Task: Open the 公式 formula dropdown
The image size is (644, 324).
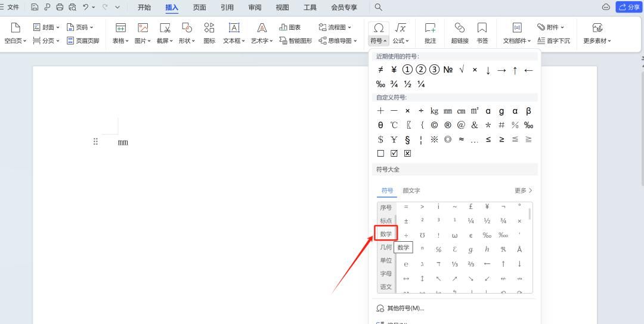Action: (401, 41)
